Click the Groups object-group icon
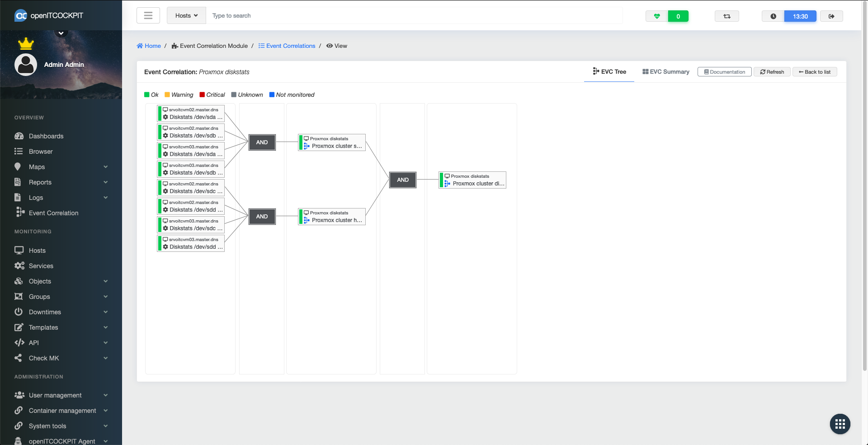868x445 pixels. coord(19,297)
